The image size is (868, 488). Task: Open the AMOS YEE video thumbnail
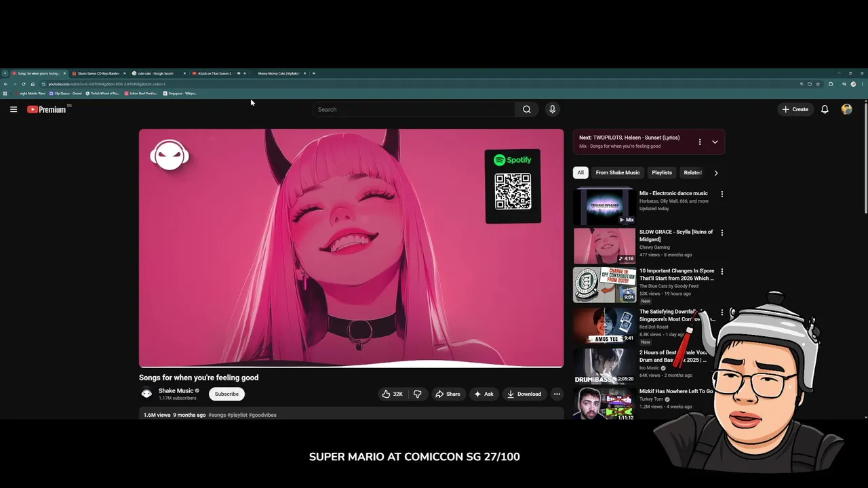pos(604,325)
